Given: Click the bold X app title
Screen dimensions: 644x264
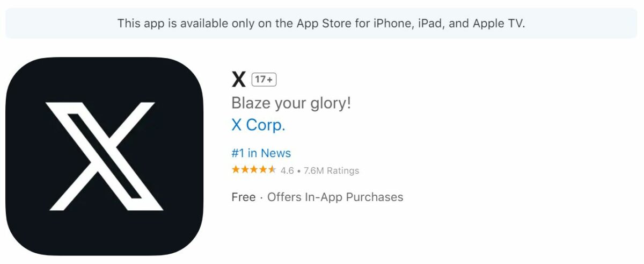Looking at the screenshot, I should pyautogui.click(x=238, y=80).
